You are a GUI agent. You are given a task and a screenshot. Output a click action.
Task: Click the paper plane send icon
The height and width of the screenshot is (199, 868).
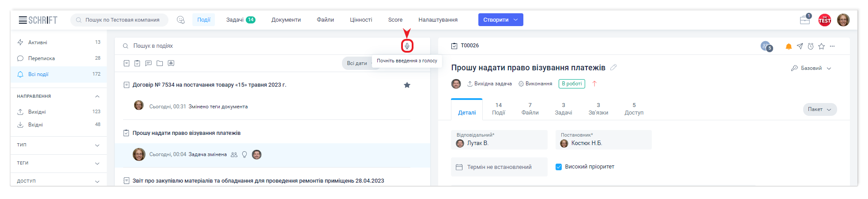pyautogui.click(x=800, y=46)
